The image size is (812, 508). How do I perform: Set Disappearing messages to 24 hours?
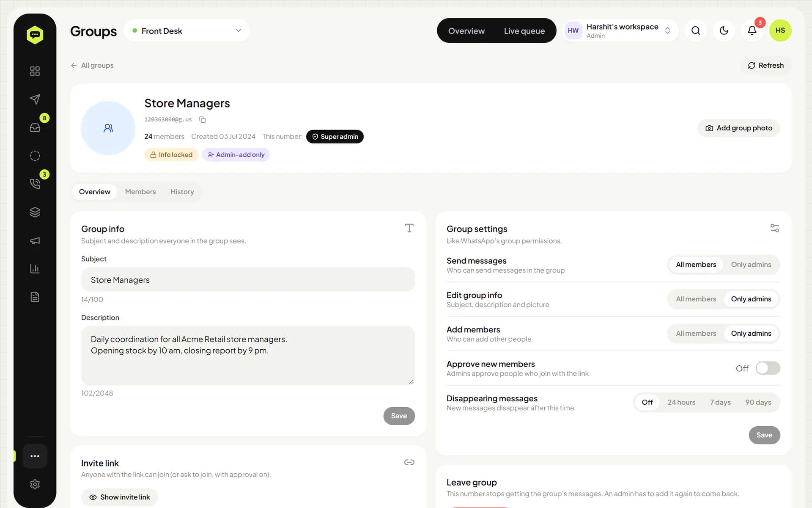pyautogui.click(x=681, y=402)
